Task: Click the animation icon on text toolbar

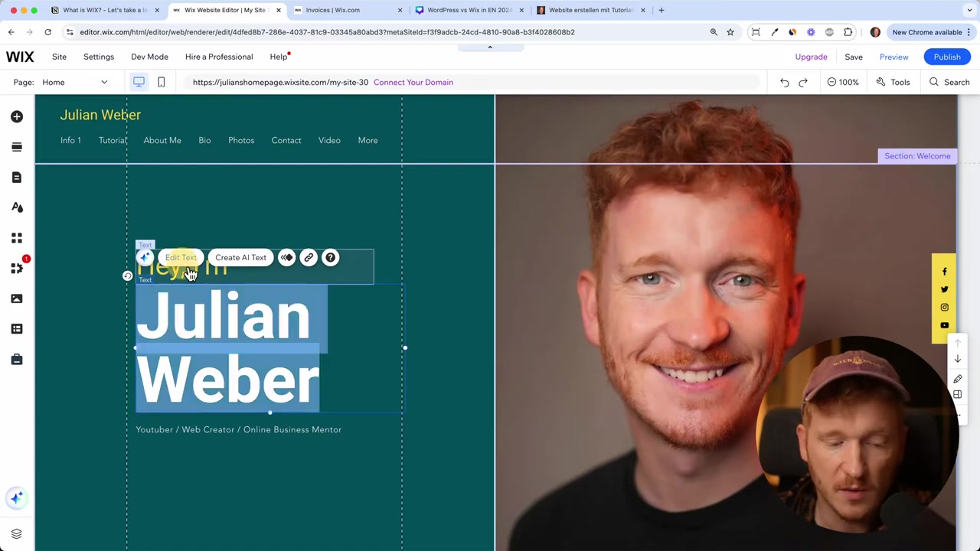Action: point(286,257)
